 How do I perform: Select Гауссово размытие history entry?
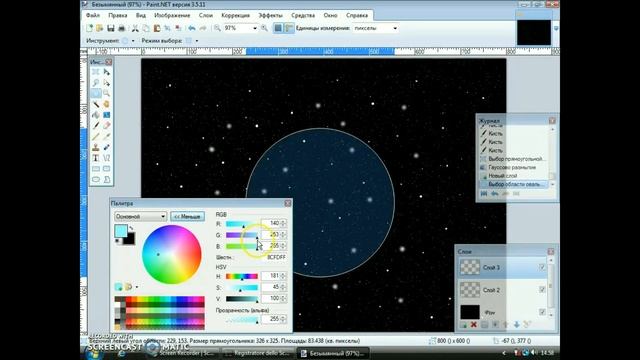(512, 167)
